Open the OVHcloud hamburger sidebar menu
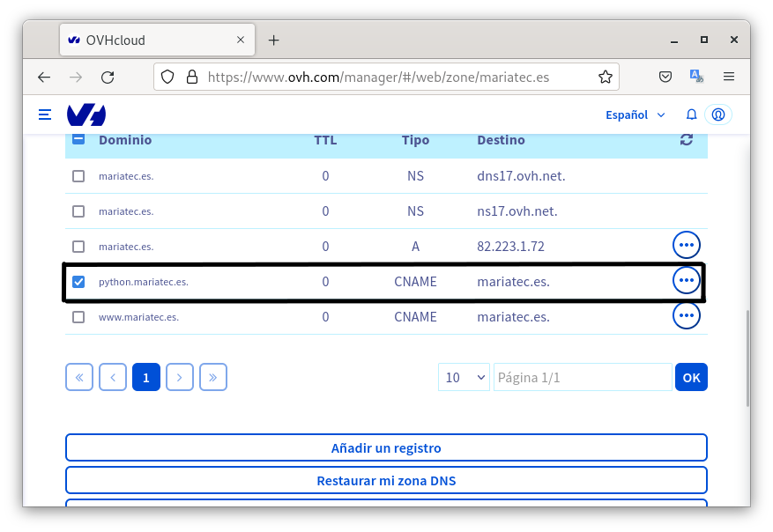The image size is (773, 532). click(x=45, y=115)
